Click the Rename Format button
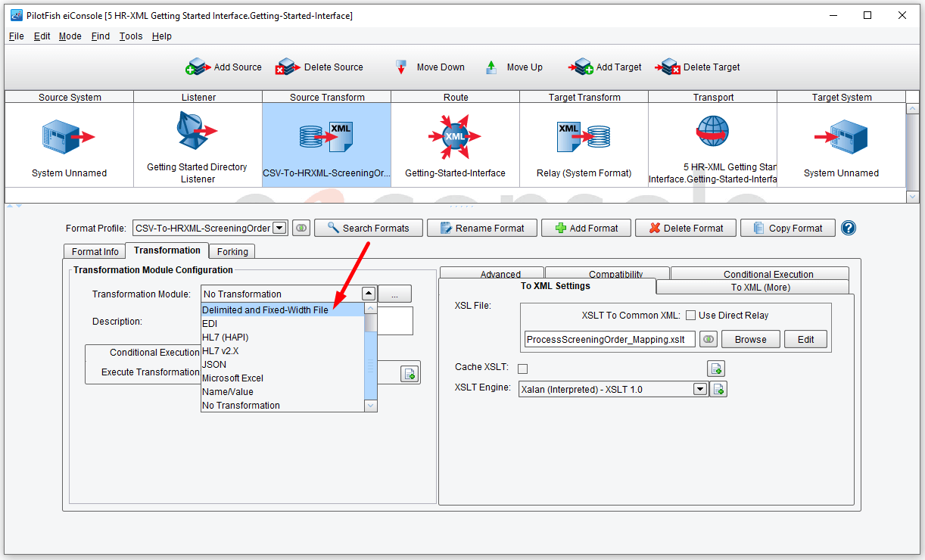The image size is (925, 560). coord(482,228)
